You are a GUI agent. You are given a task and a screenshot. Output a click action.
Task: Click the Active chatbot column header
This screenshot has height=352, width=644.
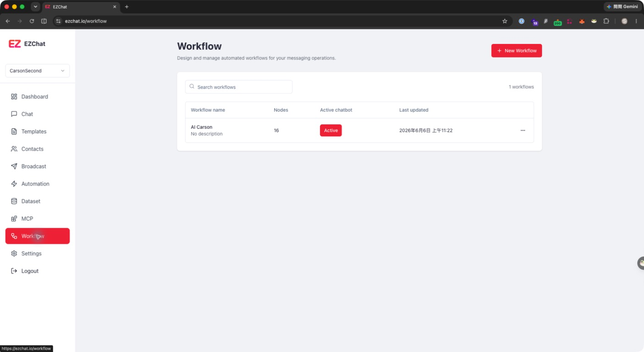coord(336,110)
